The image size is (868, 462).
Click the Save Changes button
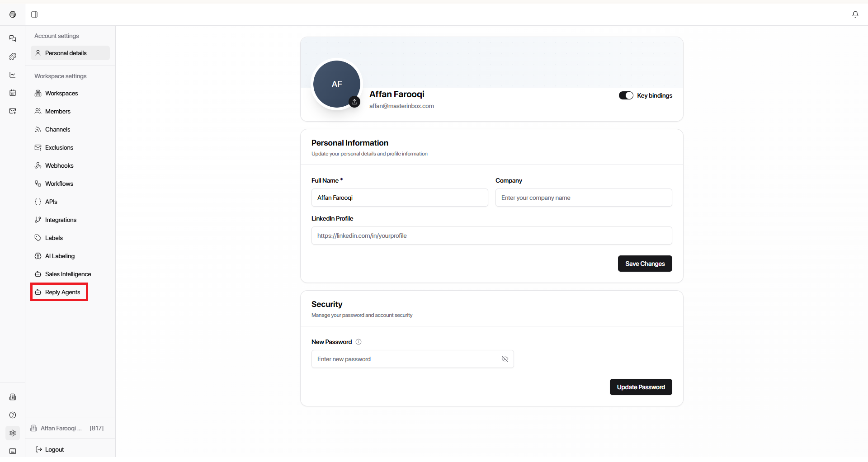(645, 264)
